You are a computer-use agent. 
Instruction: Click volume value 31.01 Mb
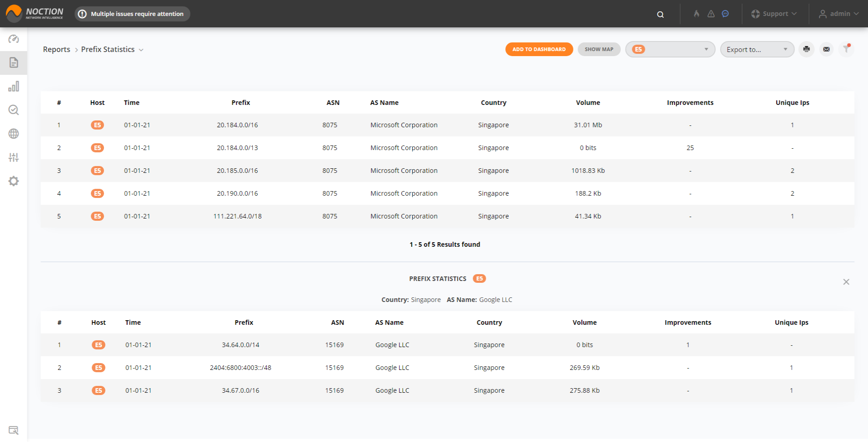588,125
